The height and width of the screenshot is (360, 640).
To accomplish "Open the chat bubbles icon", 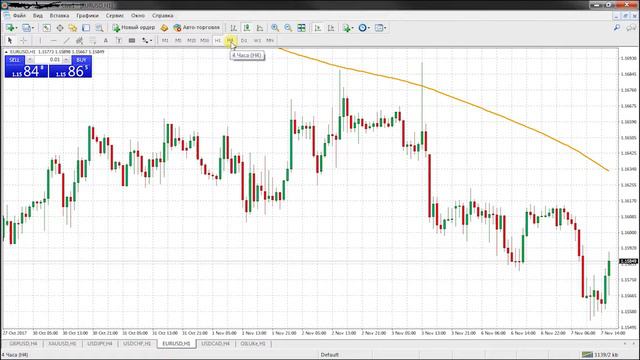I will coord(631,28).
